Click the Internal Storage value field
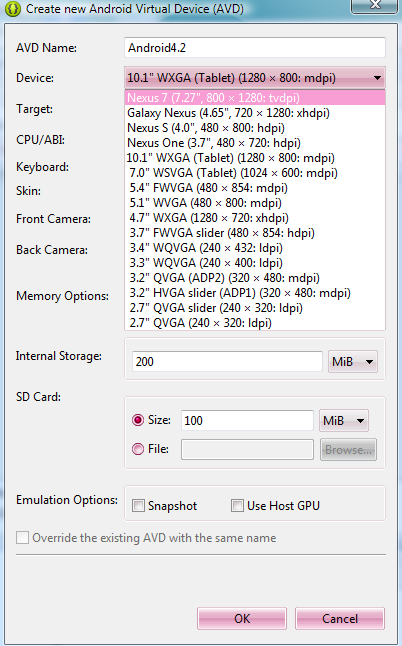 click(227, 362)
